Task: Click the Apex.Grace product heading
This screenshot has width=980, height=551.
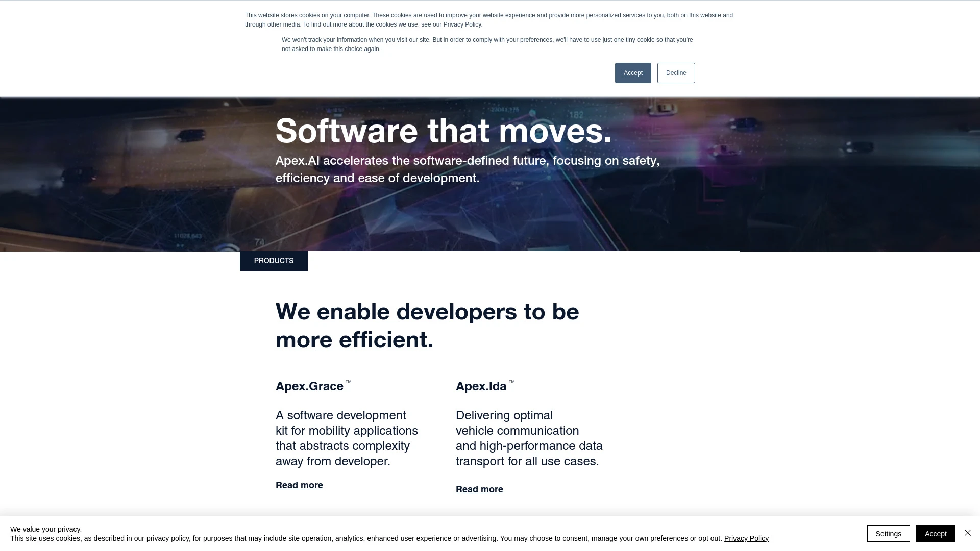Action: (x=309, y=386)
